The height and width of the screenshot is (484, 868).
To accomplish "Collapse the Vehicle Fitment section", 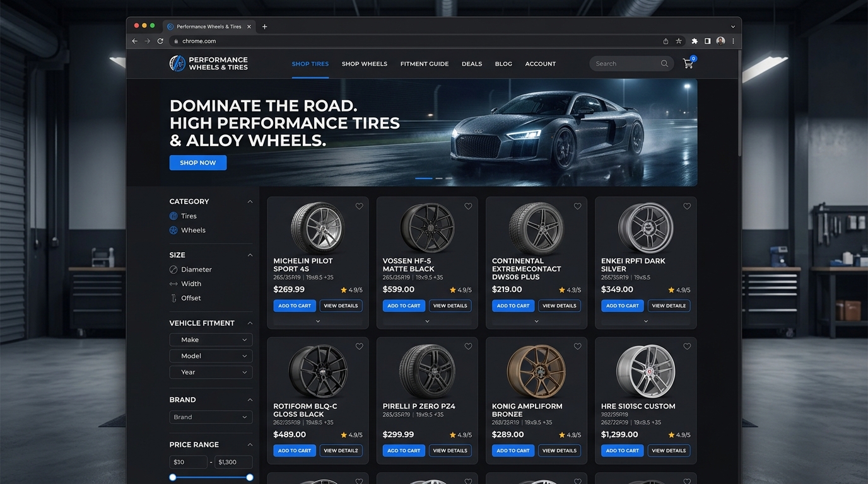I will click(x=250, y=323).
